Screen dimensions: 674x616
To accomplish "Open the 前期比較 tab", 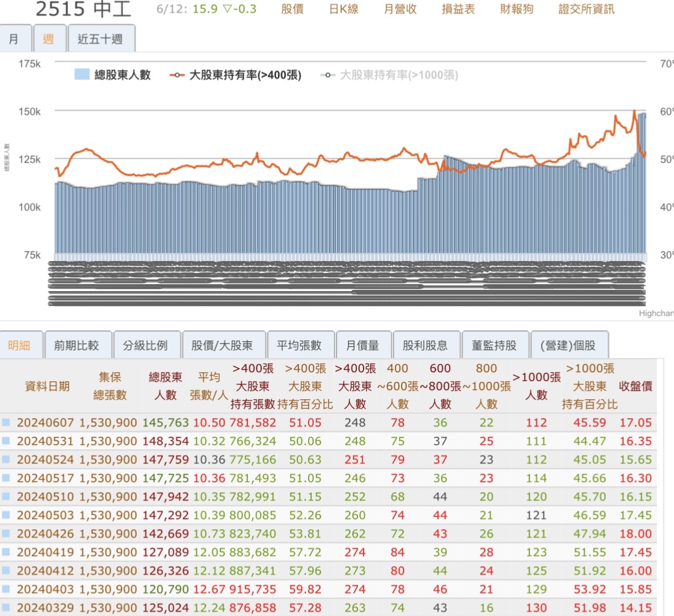I will [x=78, y=344].
